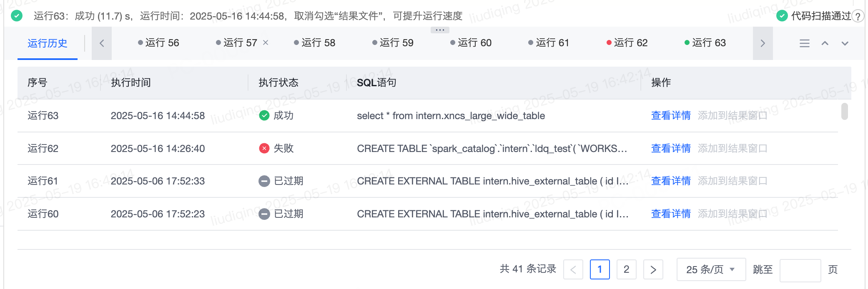
Task: Focus the 跳至 page number input
Action: 800,270
